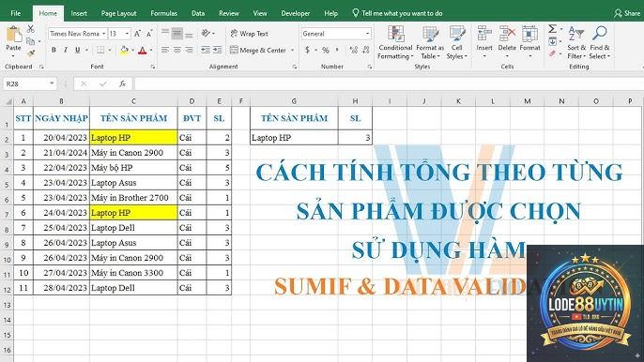Increase decimal places

click(x=353, y=50)
